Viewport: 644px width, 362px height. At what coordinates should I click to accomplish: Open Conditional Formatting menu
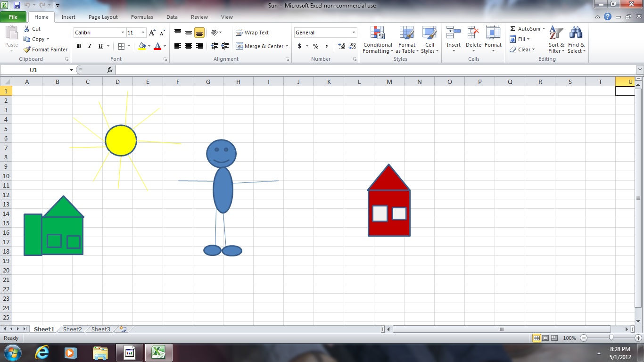point(377,40)
